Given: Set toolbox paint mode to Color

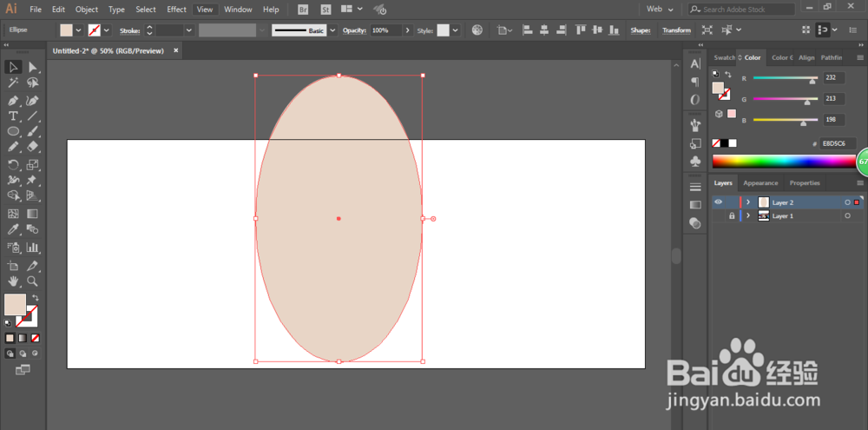Looking at the screenshot, I should click(10, 338).
